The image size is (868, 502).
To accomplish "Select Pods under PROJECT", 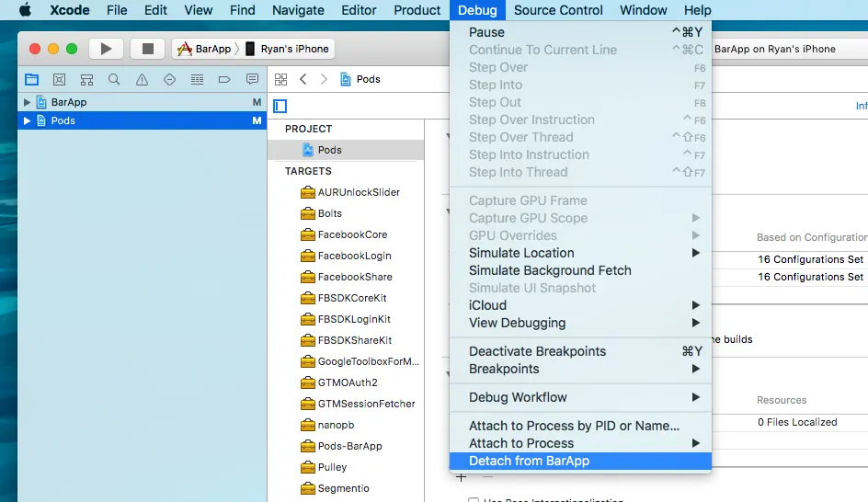I will pyautogui.click(x=346, y=150).
